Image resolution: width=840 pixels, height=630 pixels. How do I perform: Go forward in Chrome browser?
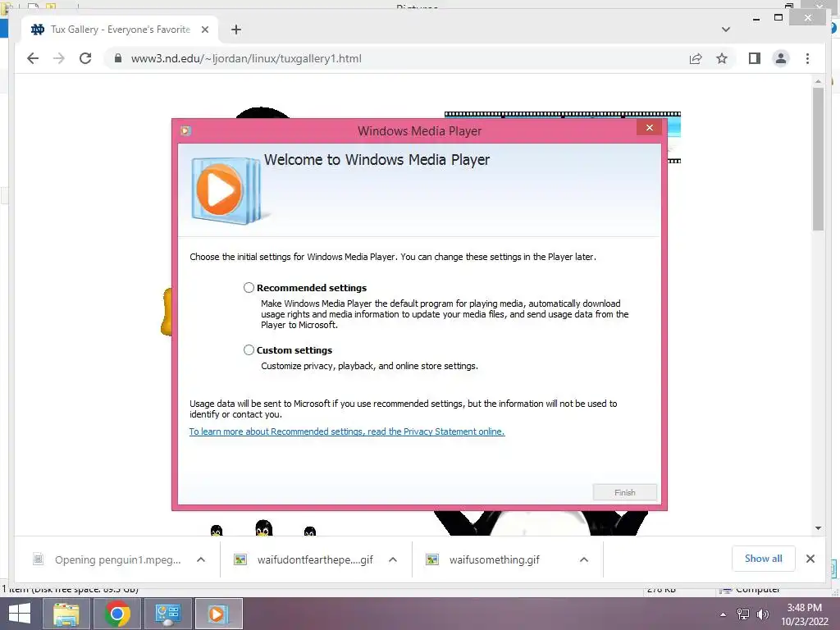tap(59, 58)
